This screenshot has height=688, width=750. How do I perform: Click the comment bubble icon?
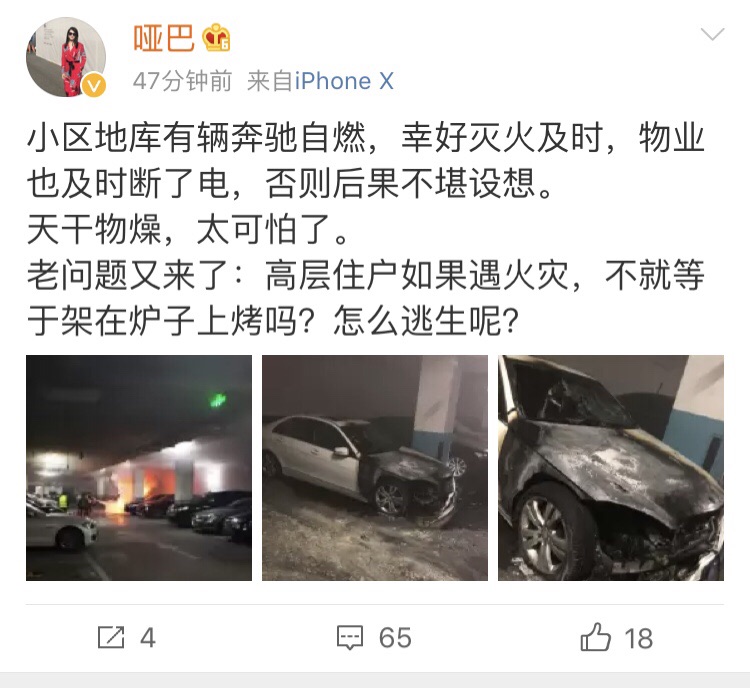[x=350, y=638]
